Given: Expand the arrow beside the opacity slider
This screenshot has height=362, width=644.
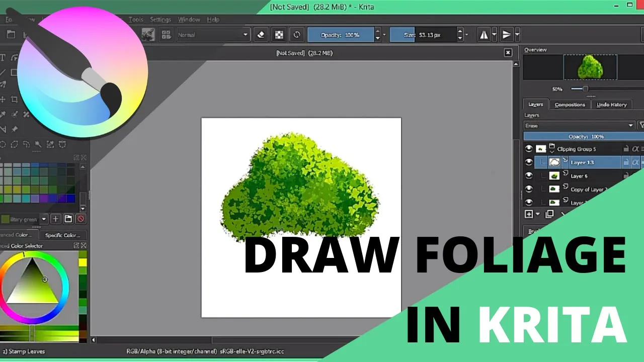Looking at the screenshot, I should 384,35.
